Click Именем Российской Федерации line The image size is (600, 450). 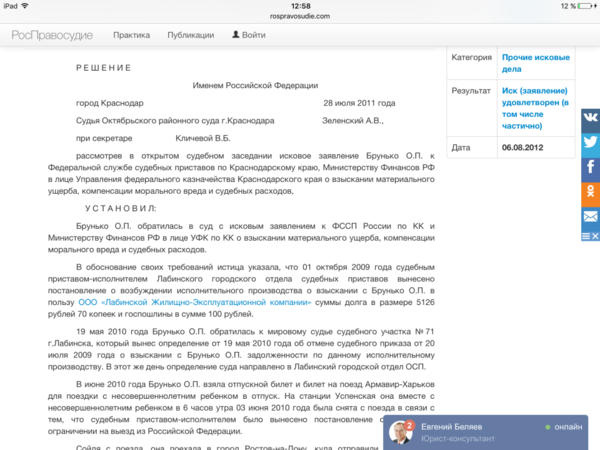coord(255,85)
